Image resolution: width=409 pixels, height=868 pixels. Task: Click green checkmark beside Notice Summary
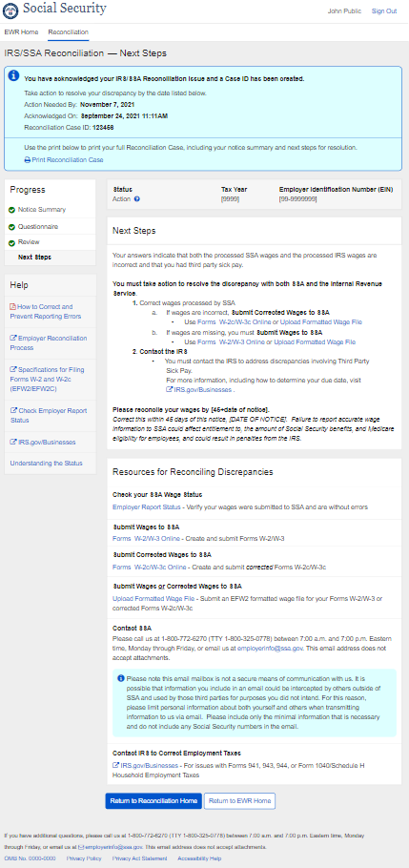click(x=12, y=210)
